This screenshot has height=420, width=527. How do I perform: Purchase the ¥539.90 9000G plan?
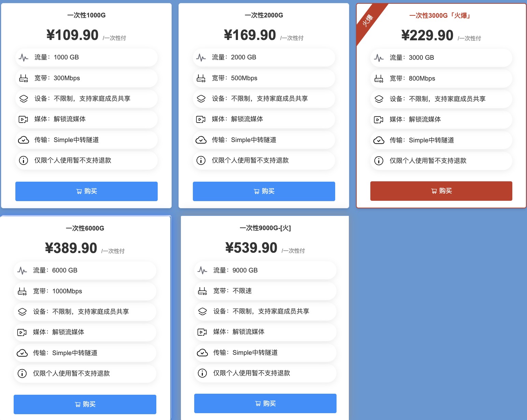[265, 404]
